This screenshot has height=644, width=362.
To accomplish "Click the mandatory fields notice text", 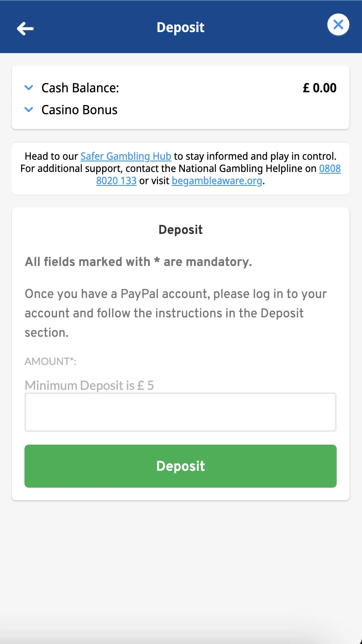I will pos(138,262).
